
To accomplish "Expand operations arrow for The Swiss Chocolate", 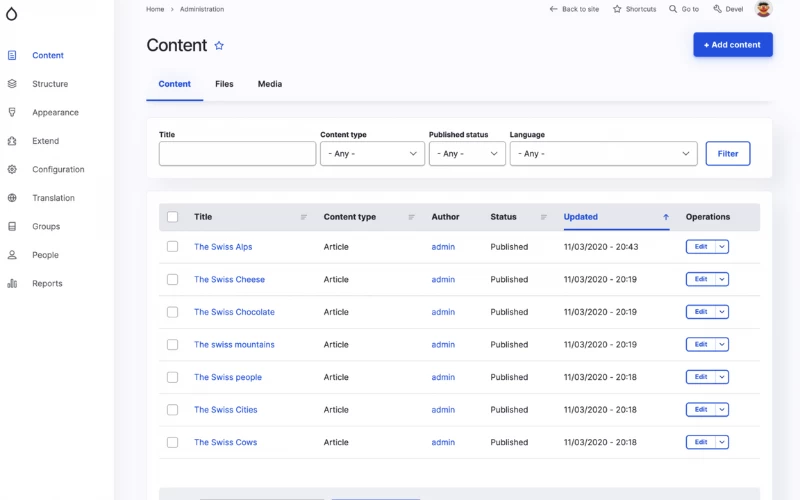I will [722, 312].
